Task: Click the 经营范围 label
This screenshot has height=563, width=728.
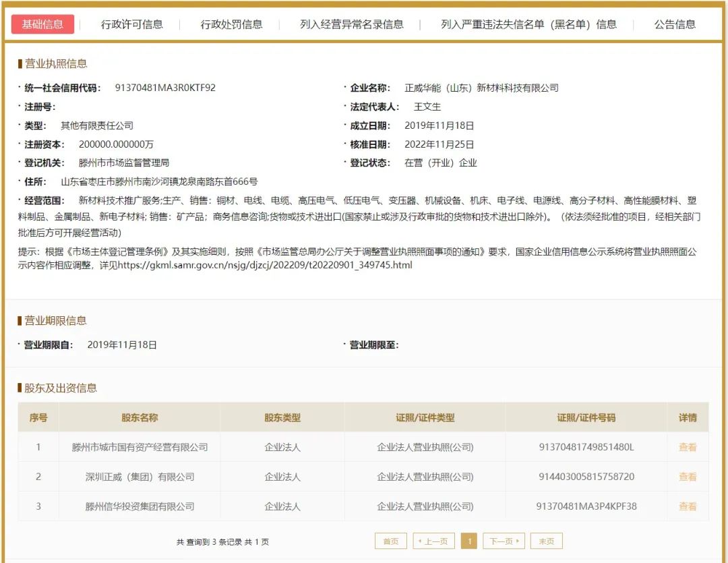Action: (44, 201)
